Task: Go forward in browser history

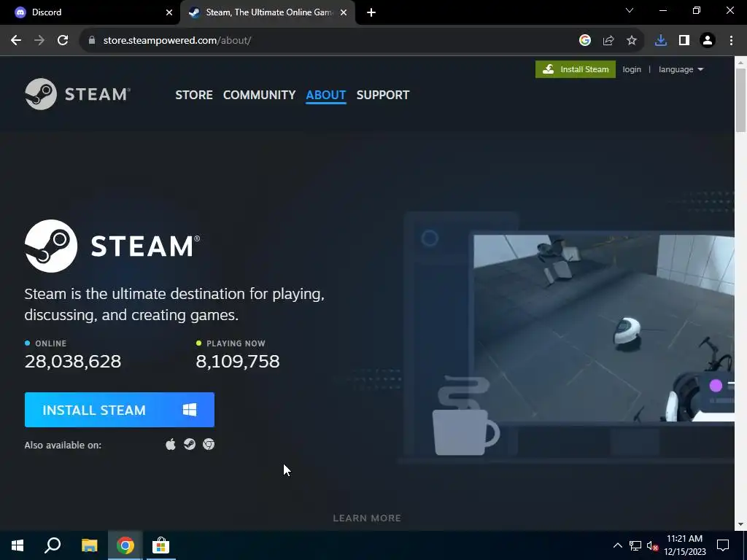Action: click(x=39, y=41)
